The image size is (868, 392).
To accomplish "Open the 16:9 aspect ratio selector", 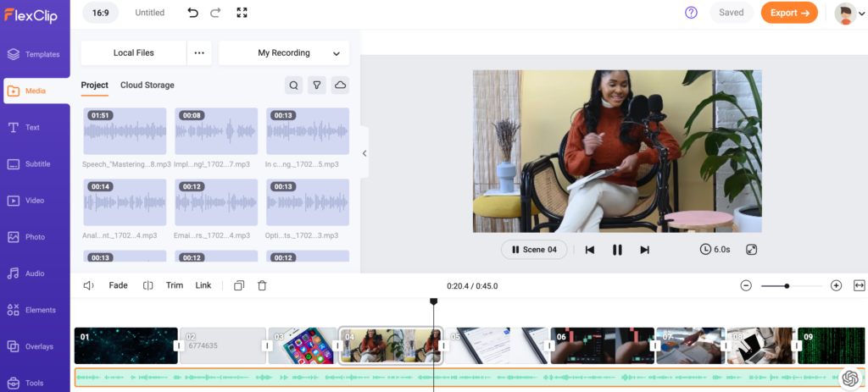I will pos(101,13).
